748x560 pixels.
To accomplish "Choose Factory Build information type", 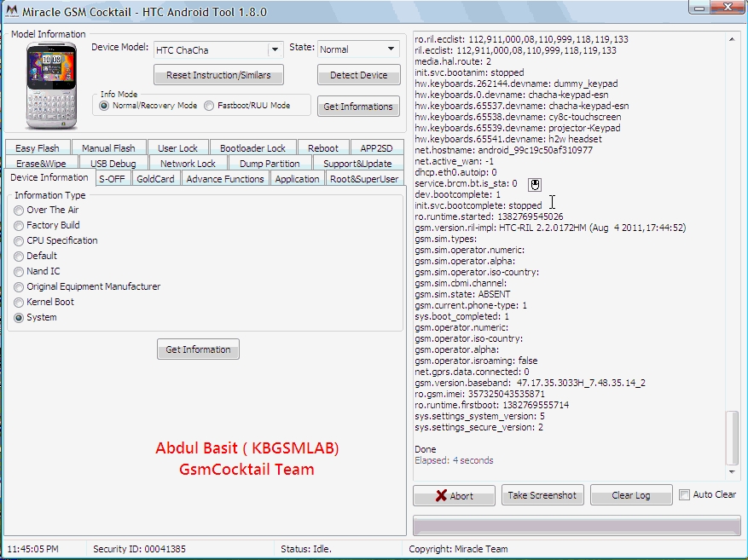I will [19, 225].
